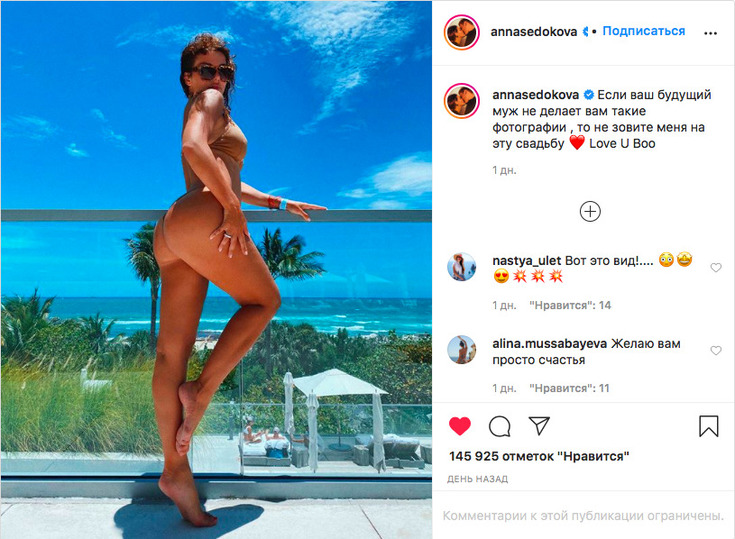
Task: Load more comments with the plus circle
Action: (590, 211)
